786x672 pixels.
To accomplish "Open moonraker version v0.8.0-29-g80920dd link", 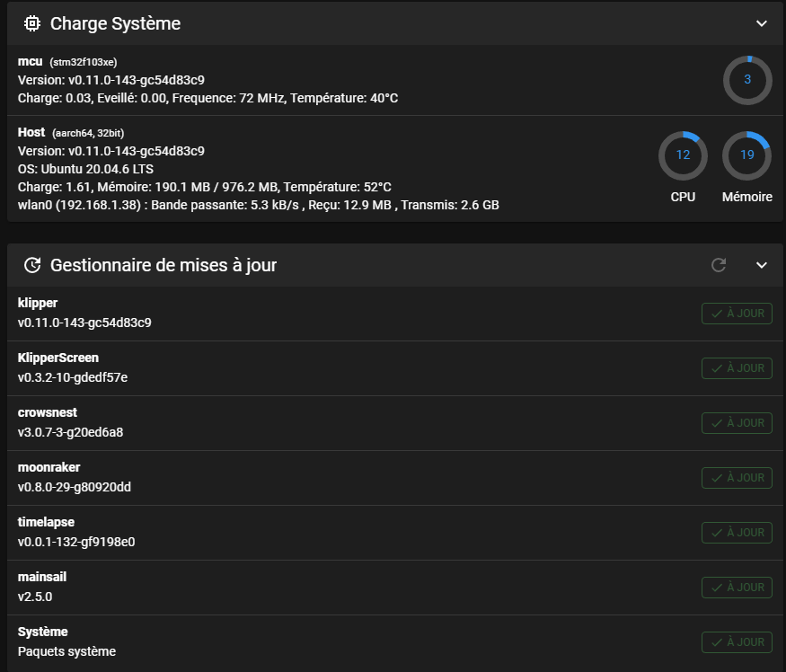I will point(75,487).
